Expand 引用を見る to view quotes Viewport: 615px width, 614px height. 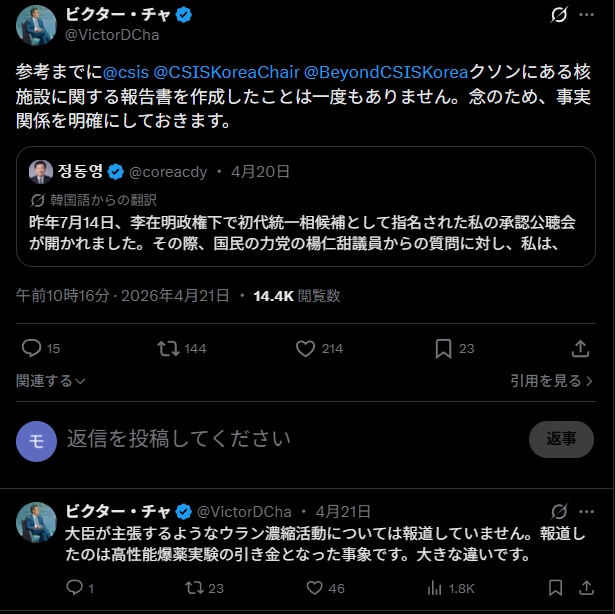pos(553,380)
